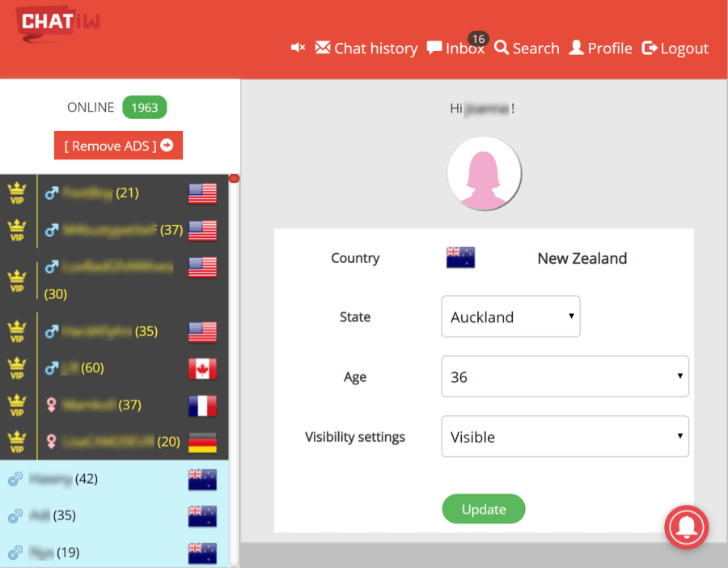This screenshot has height=568, width=728.
Task: Select the VIP male user aged 37
Action: (114, 230)
